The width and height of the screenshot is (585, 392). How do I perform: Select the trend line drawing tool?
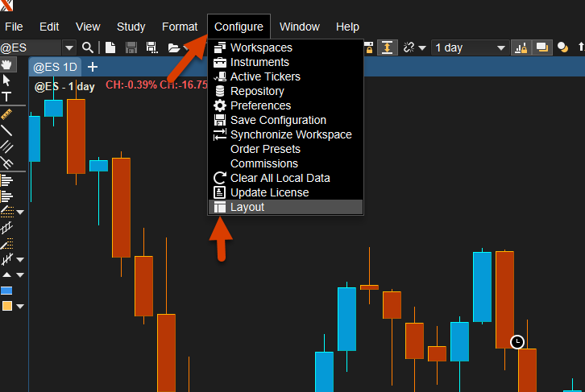point(7,130)
